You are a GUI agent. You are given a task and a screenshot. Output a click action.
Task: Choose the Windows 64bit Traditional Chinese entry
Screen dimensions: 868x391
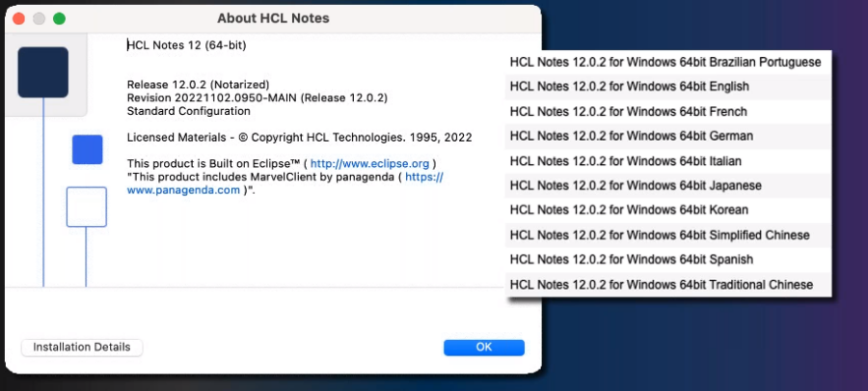pyautogui.click(x=668, y=285)
